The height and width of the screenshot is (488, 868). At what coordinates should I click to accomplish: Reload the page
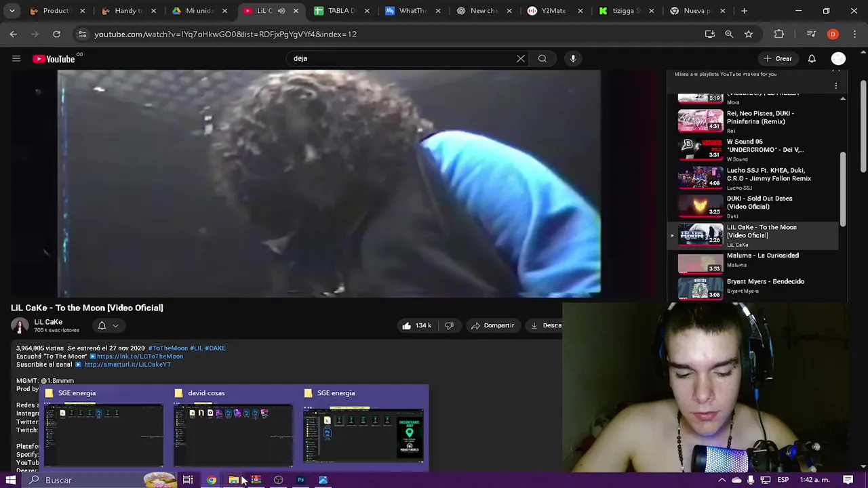57,34
